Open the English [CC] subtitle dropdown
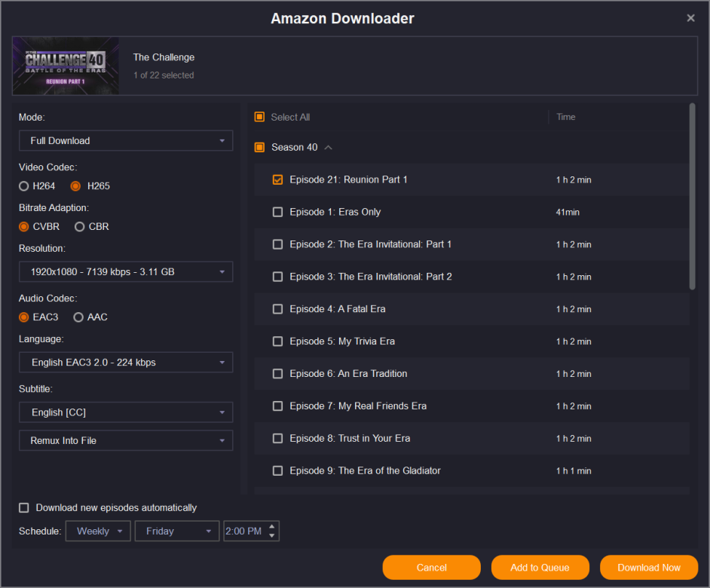This screenshot has width=710, height=588. click(x=126, y=412)
